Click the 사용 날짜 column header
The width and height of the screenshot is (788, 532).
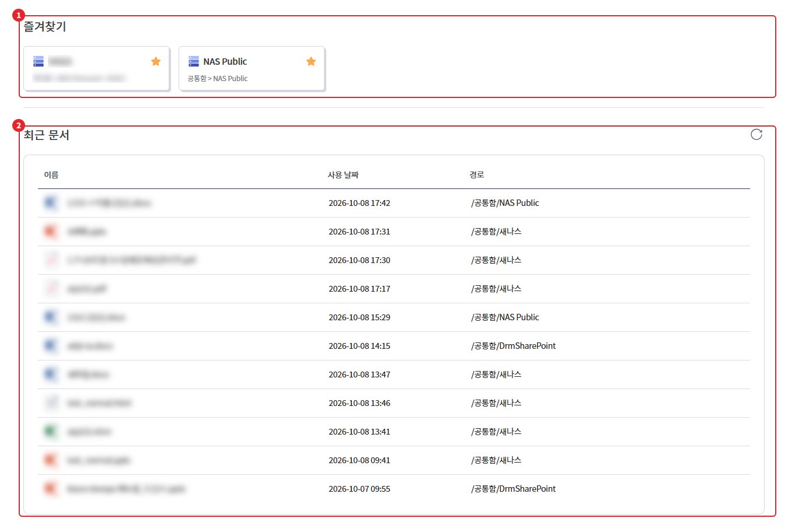coord(343,175)
